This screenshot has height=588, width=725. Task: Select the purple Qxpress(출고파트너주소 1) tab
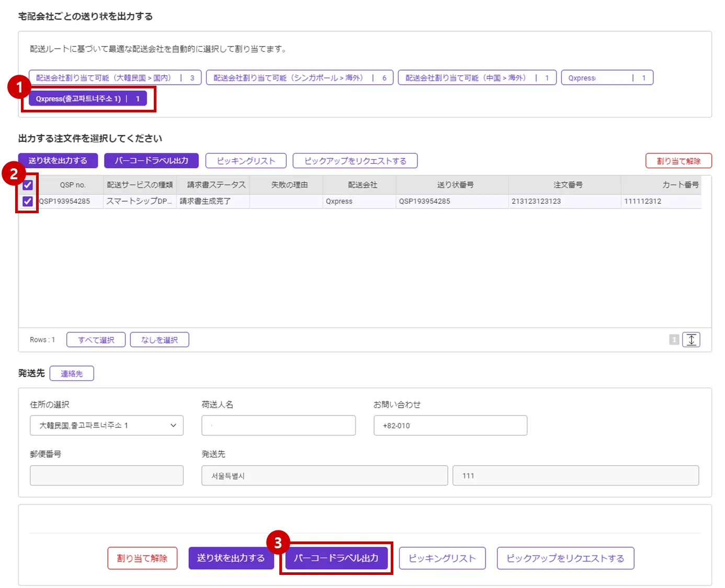[88, 99]
